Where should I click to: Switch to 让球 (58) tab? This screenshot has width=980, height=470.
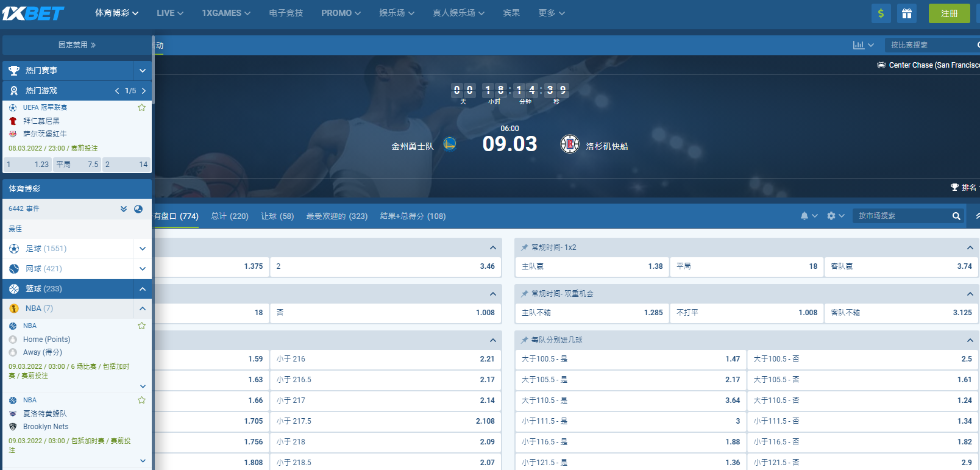pos(277,216)
